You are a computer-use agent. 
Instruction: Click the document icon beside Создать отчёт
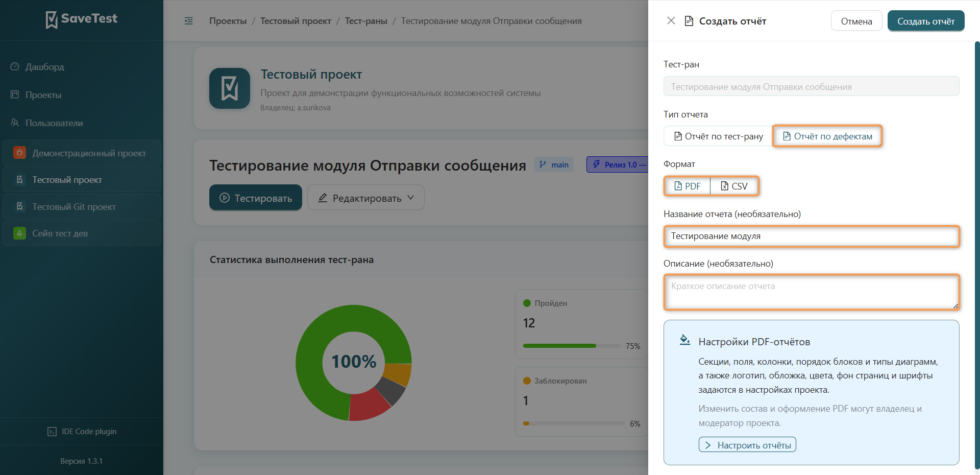(689, 21)
